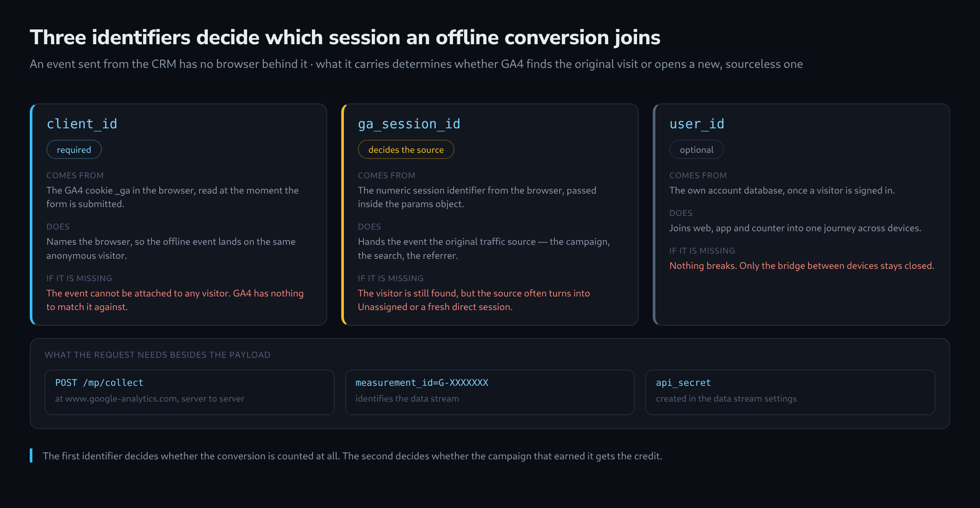Click 'identifies the data stream' caption
Image resolution: width=980 pixels, height=508 pixels.
pos(407,399)
